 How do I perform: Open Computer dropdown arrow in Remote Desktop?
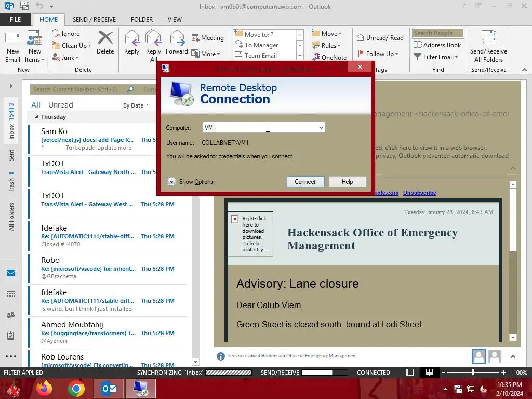tap(321, 128)
